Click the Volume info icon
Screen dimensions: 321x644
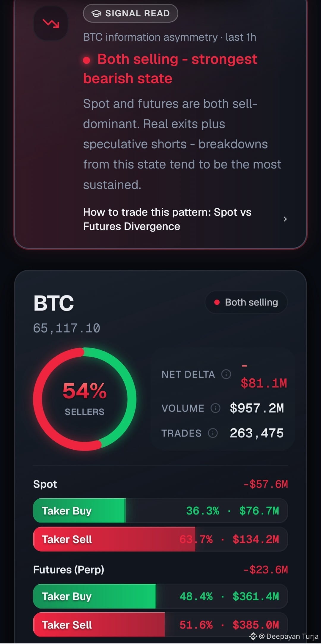[x=215, y=408]
